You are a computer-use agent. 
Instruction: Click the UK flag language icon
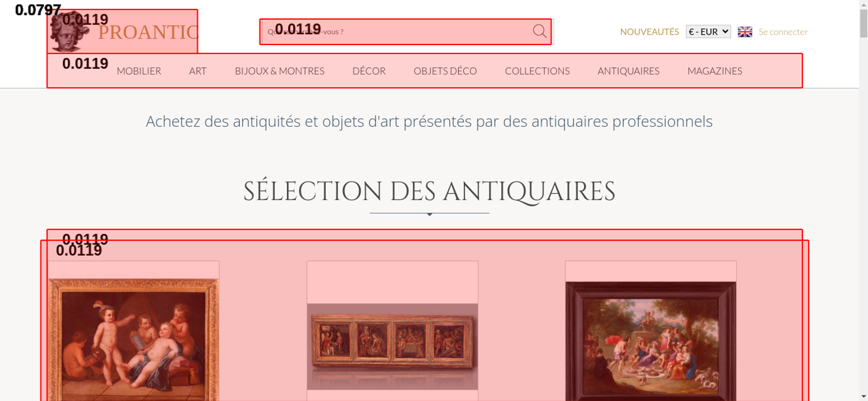[x=745, y=32]
